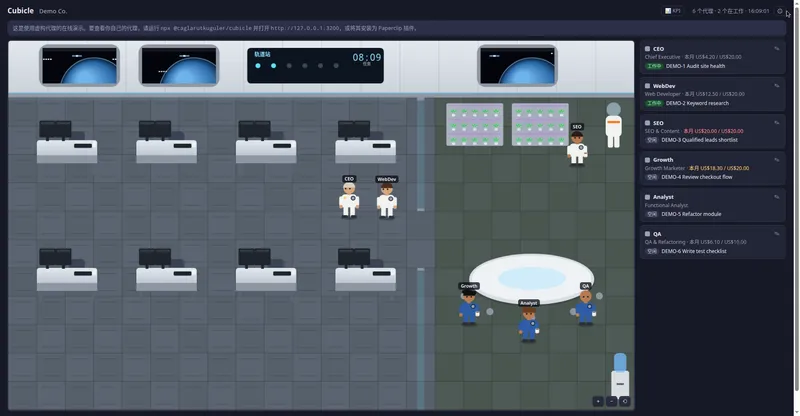Click the Growth budget 'US$18.30 / US$20.00'
Image resolution: width=800 pixels, height=416 pixels.
click(x=719, y=168)
